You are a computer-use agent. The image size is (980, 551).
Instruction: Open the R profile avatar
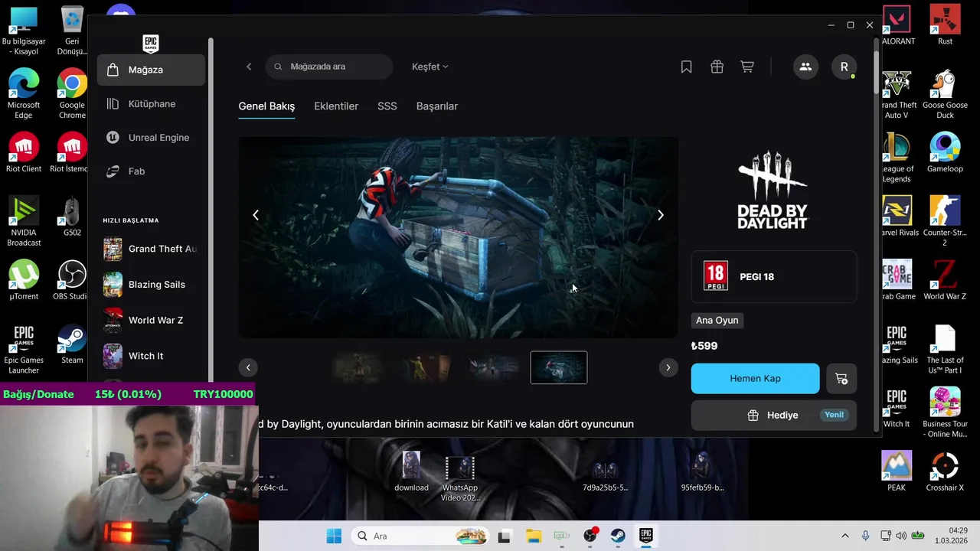[844, 67]
